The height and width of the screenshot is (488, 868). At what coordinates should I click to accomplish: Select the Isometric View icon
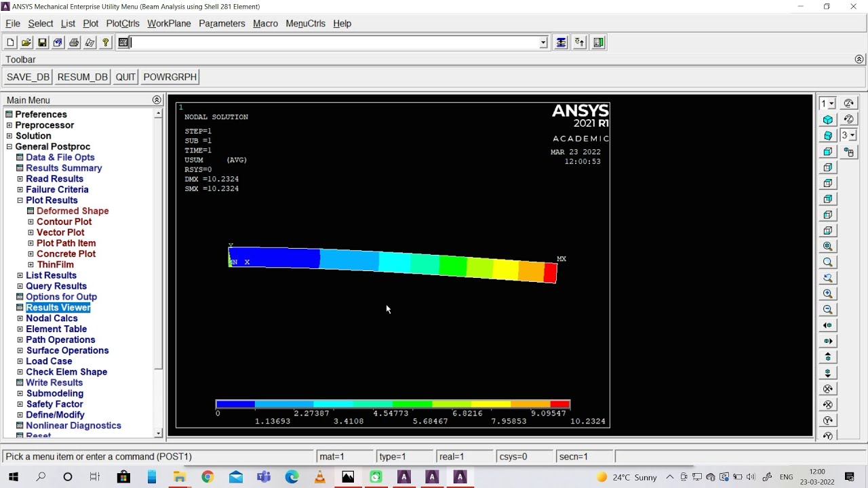[x=828, y=120]
